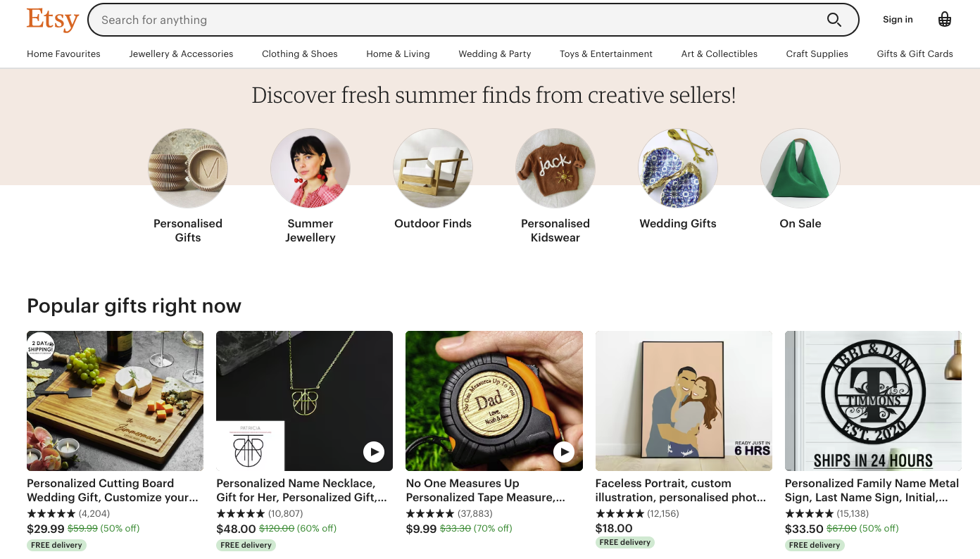The image size is (980, 559).
Task: Open the On Sale category icon
Action: pyautogui.click(x=800, y=168)
